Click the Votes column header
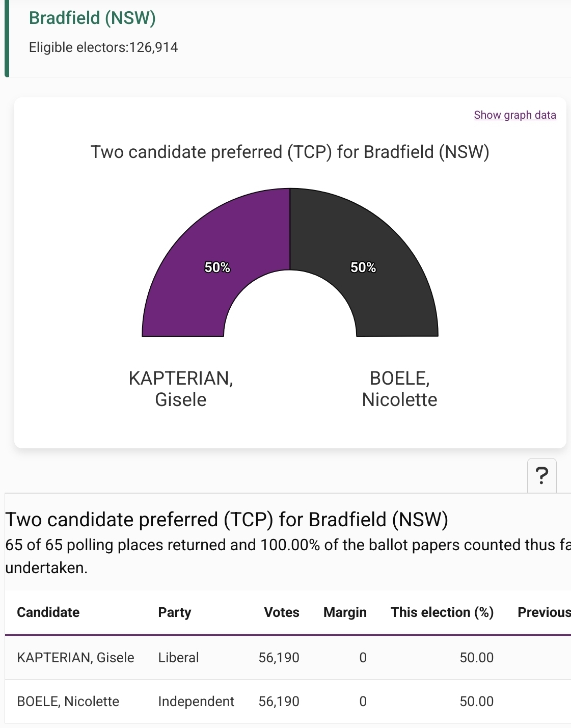The image size is (571, 728). [x=281, y=612]
